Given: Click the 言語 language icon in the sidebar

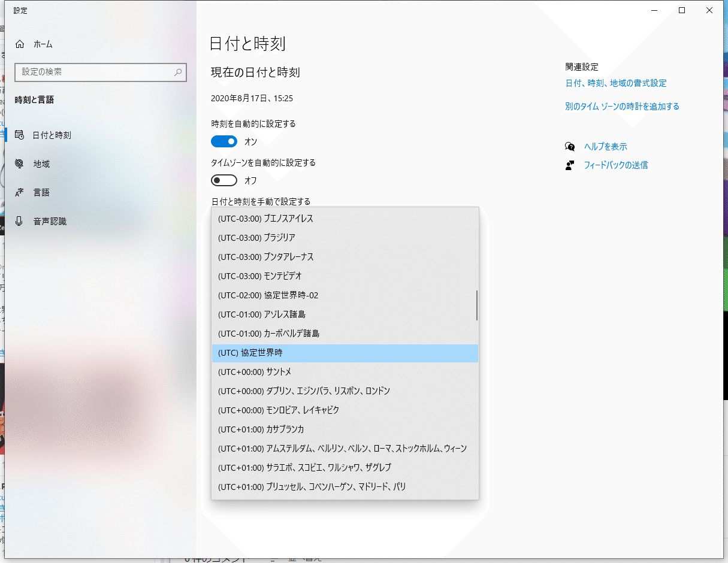Looking at the screenshot, I should [x=20, y=192].
